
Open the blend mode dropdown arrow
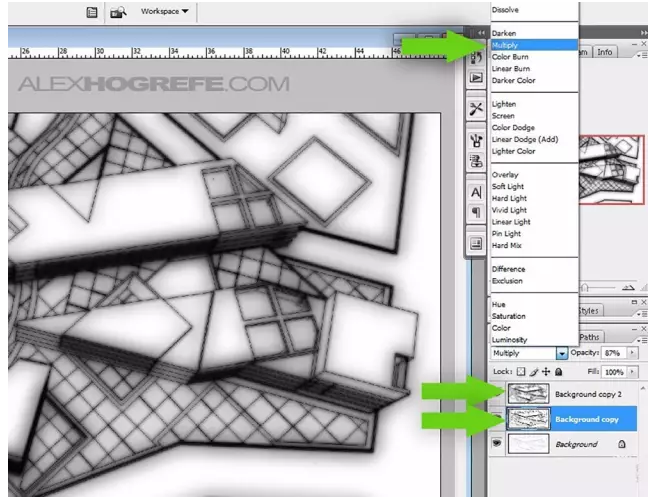(562, 353)
